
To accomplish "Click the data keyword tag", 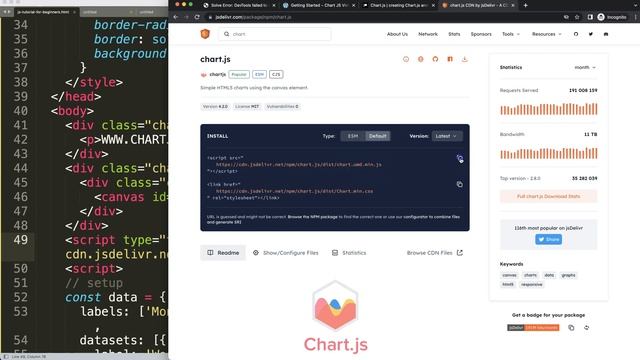I will point(549,276).
